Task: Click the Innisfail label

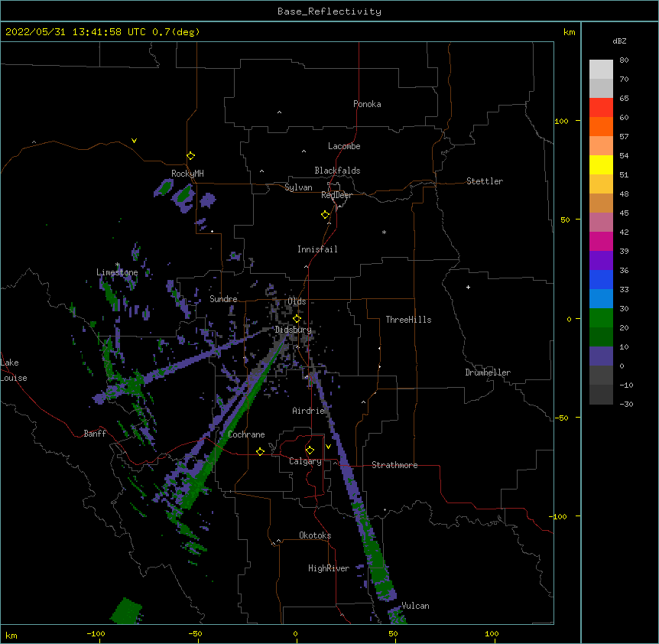Action: click(317, 249)
